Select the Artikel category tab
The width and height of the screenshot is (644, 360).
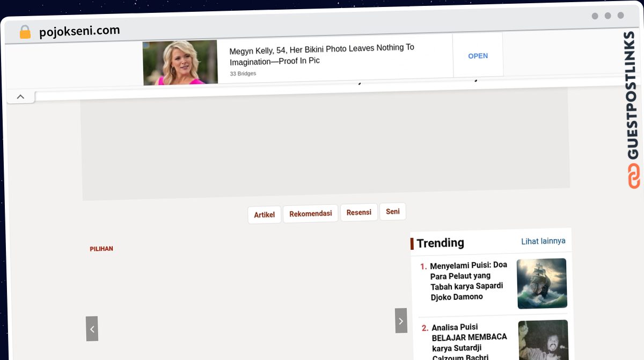[264, 214]
